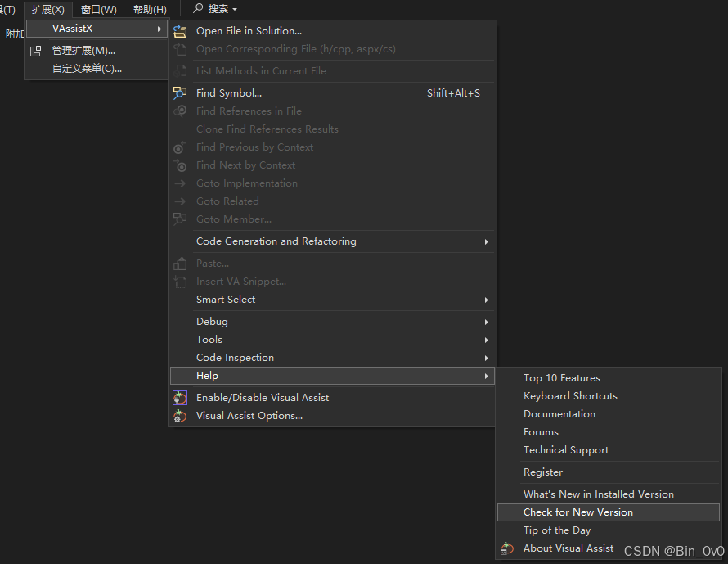
Task: Expand the Debug submenu arrow
Action: pyautogui.click(x=486, y=322)
